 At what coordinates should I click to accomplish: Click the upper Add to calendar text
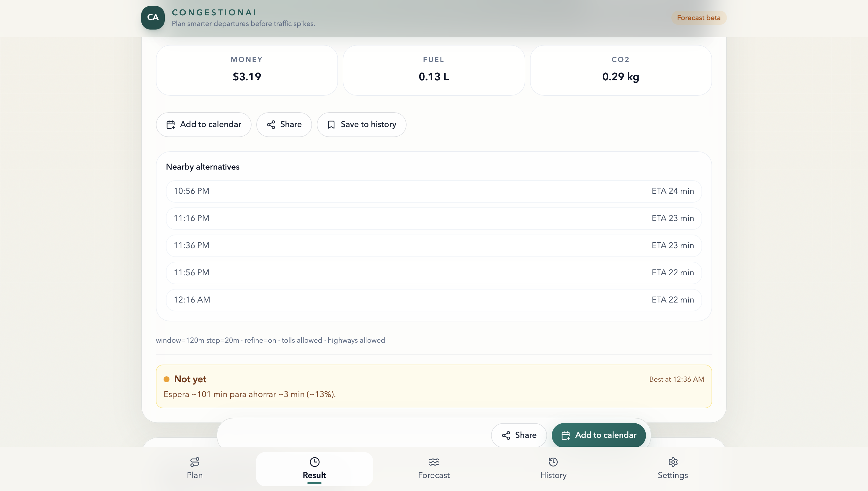(x=211, y=124)
